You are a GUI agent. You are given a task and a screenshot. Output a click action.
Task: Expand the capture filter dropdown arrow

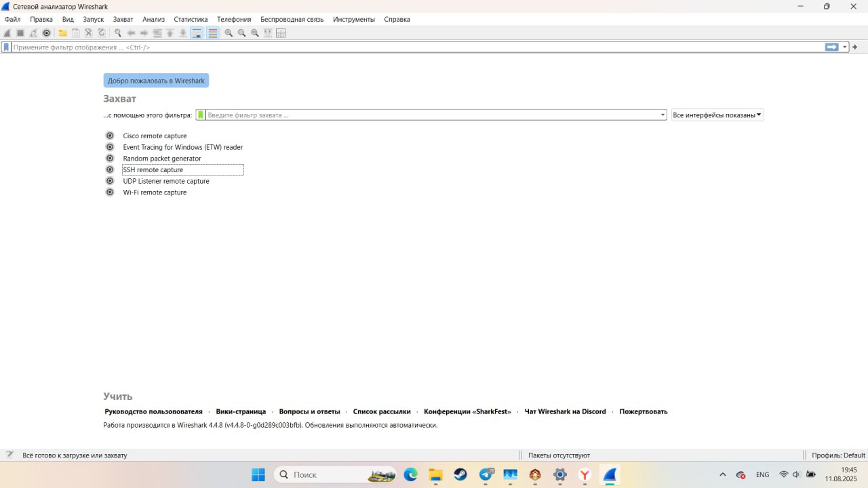point(663,115)
